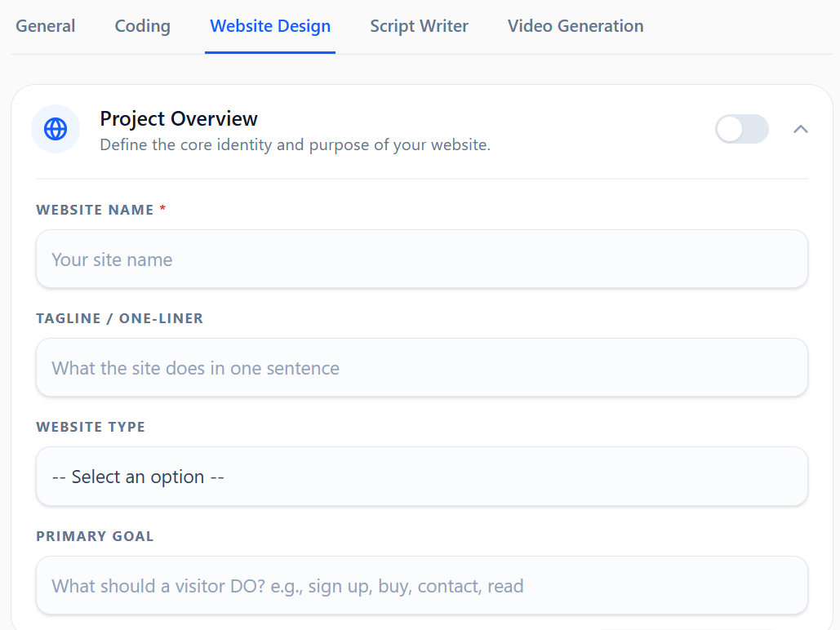Click the red required asterisk on Website Name
The width and height of the screenshot is (840, 630).
tap(162, 208)
